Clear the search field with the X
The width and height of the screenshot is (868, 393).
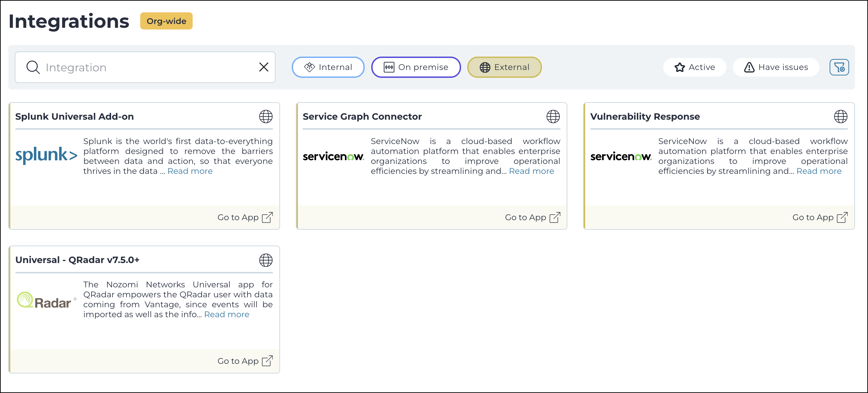click(x=263, y=67)
